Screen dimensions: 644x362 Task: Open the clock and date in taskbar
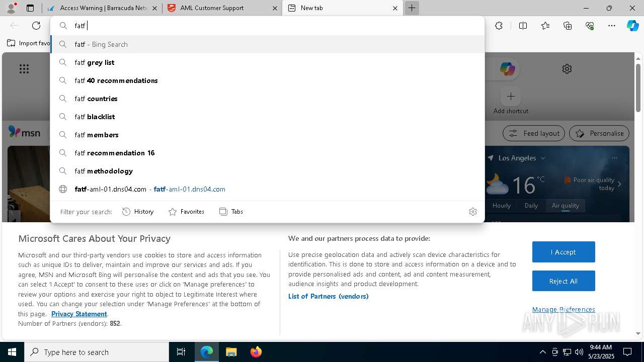click(x=601, y=352)
